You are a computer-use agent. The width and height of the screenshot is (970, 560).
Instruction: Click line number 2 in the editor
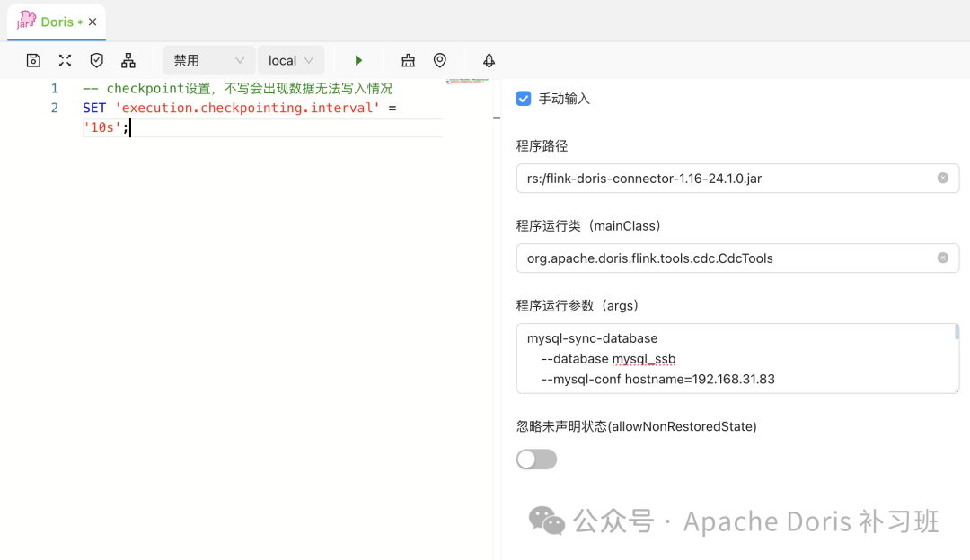click(x=54, y=107)
